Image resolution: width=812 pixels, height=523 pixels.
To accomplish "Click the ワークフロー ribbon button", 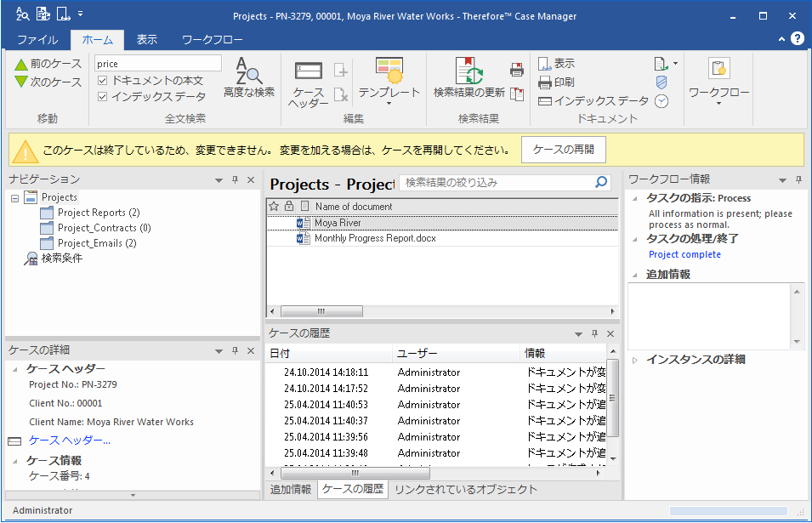I will (x=718, y=82).
